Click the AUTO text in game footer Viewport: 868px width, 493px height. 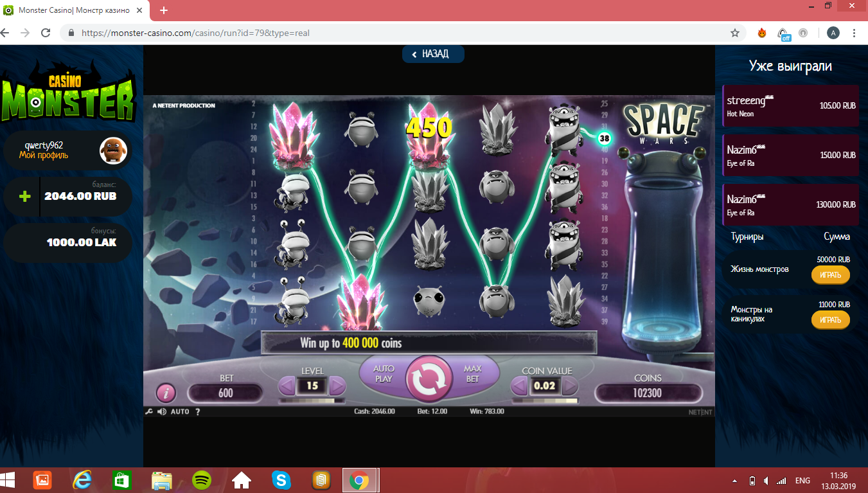point(180,411)
